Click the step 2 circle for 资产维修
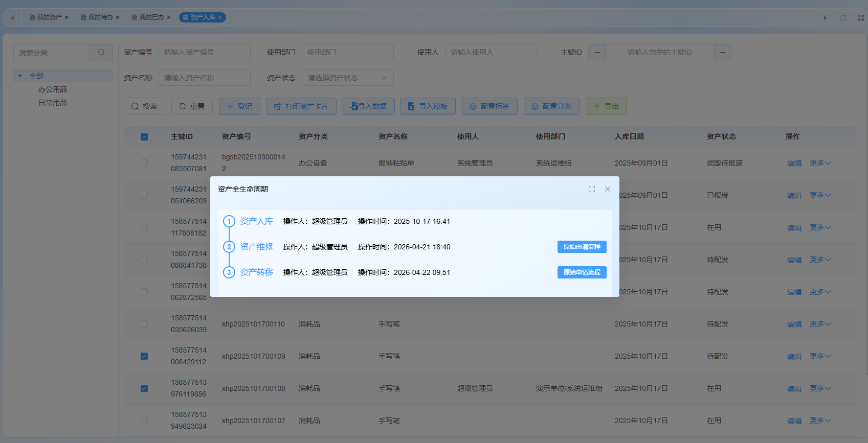The width and height of the screenshot is (868, 443). coord(229,247)
